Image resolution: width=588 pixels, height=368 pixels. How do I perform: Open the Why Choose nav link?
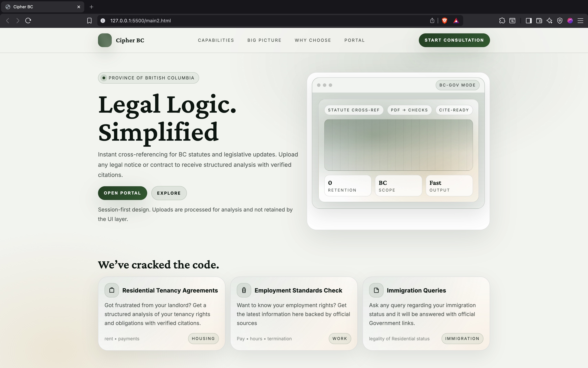[313, 40]
